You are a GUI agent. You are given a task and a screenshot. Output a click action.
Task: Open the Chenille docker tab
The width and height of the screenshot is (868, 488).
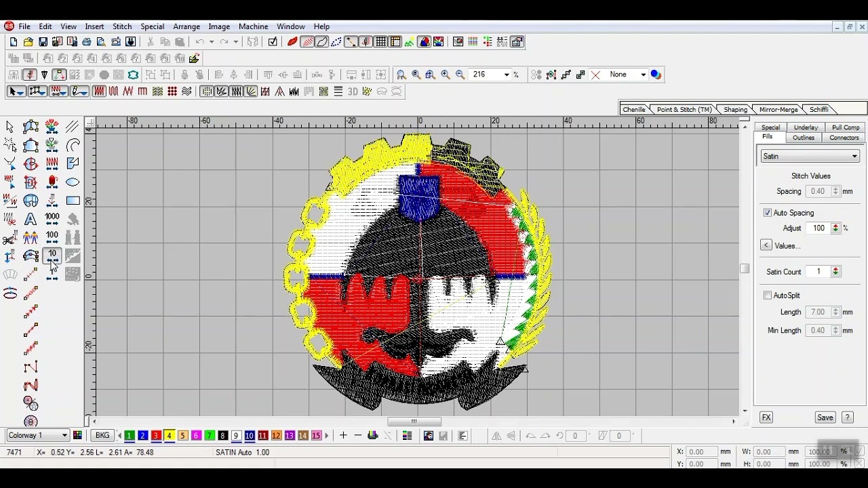[634, 110]
